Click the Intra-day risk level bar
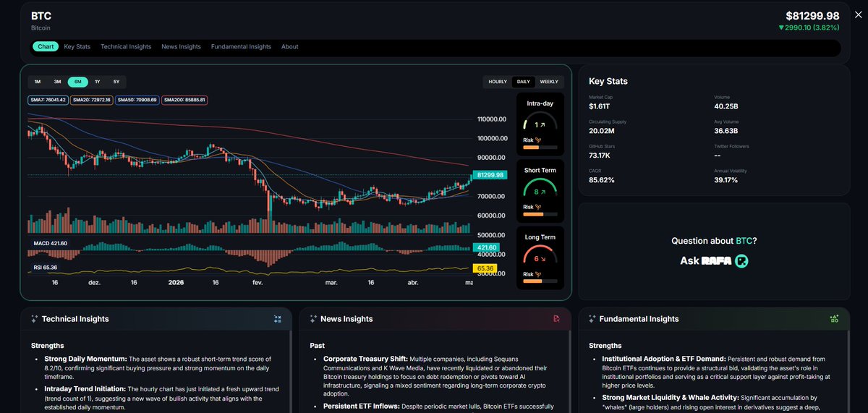 (x=540, y=148)
